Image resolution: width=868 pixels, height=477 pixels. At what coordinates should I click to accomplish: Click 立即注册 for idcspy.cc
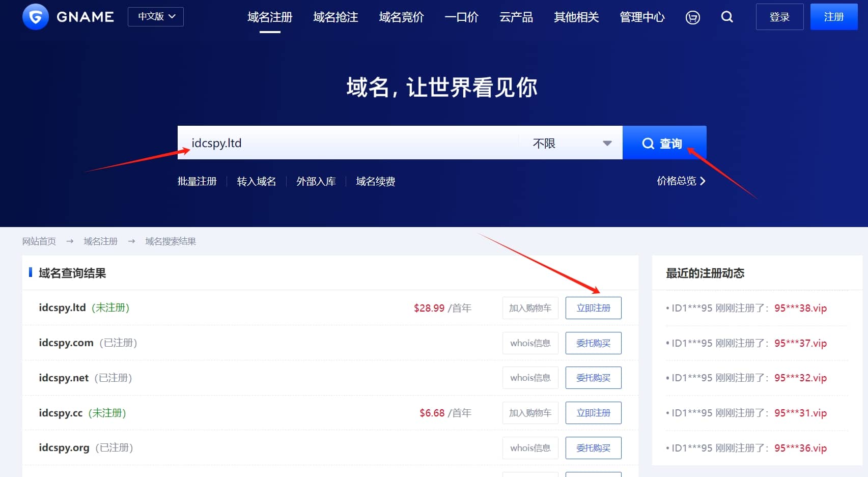tap(594, 413)
